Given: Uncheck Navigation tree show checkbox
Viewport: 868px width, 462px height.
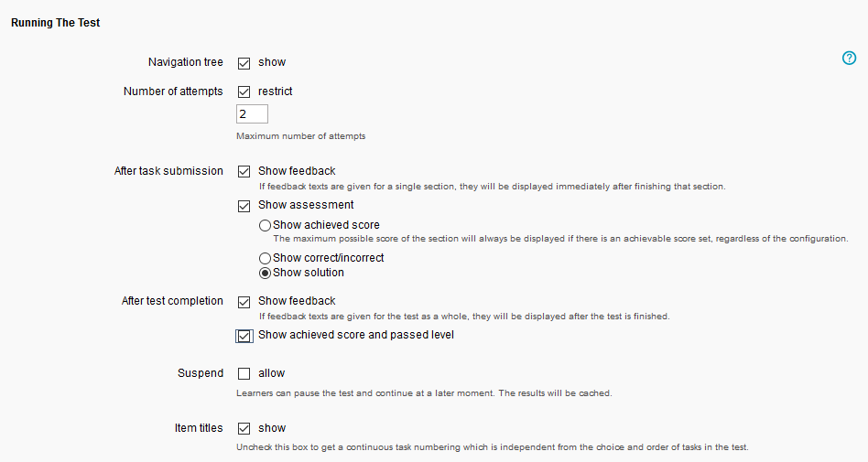Looking at the screenshot, I should point(244,63).
